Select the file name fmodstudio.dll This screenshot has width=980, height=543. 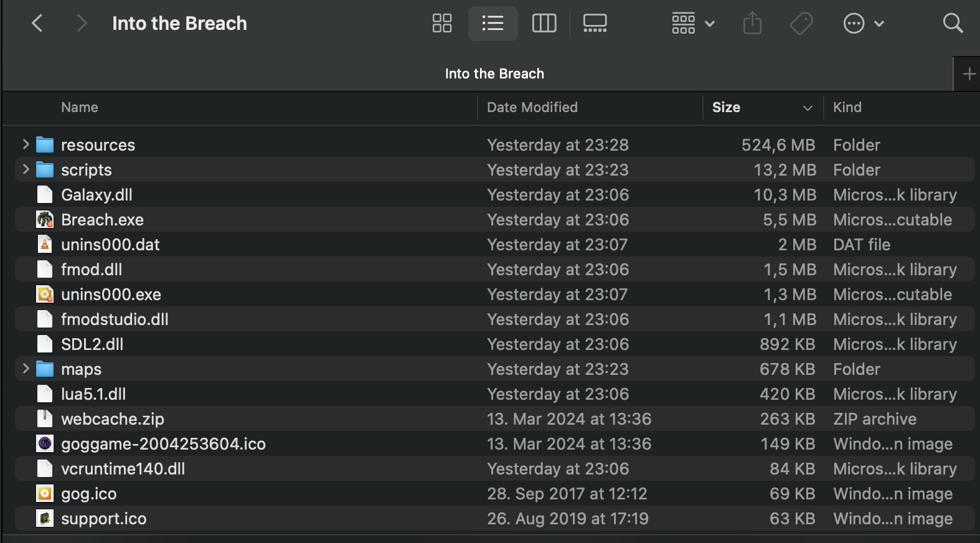115,319
